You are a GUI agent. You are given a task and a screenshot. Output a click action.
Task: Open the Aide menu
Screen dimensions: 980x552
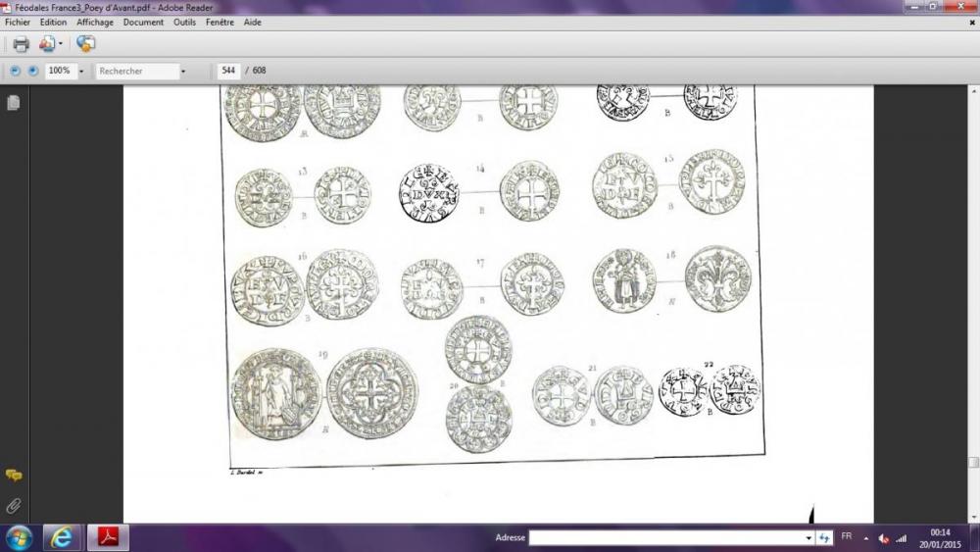coord(253,22)
